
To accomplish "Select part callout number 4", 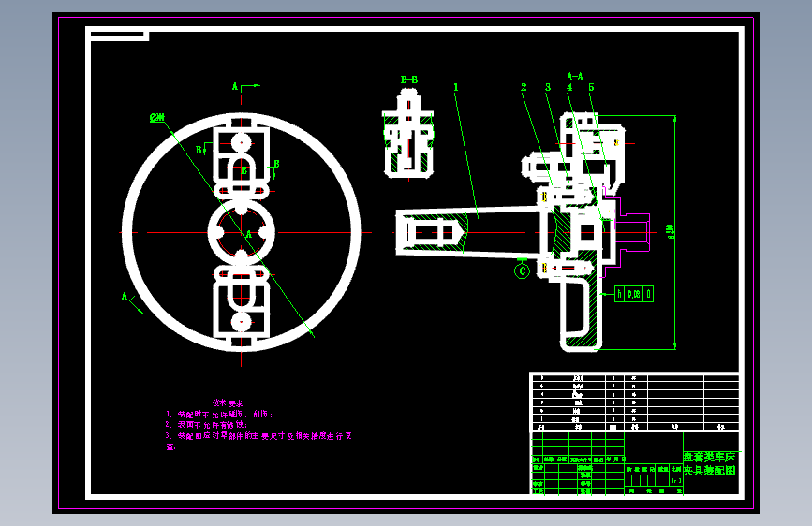I will click(569, 87).
